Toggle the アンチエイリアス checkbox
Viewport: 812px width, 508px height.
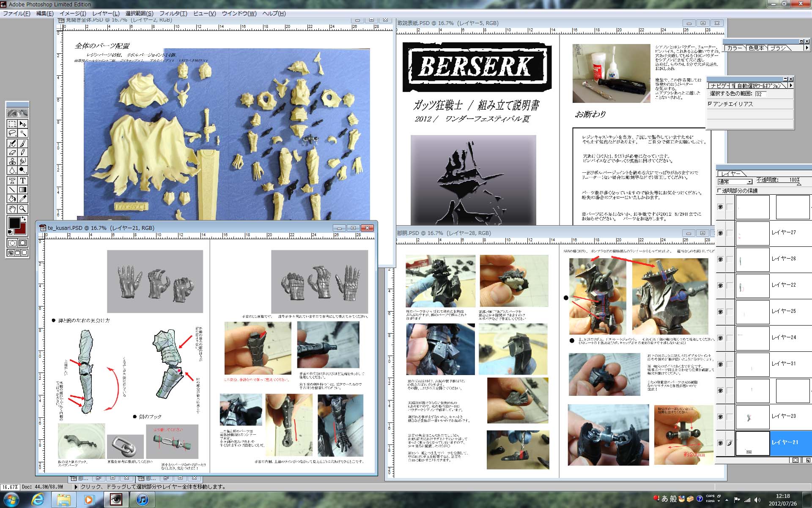710,104
